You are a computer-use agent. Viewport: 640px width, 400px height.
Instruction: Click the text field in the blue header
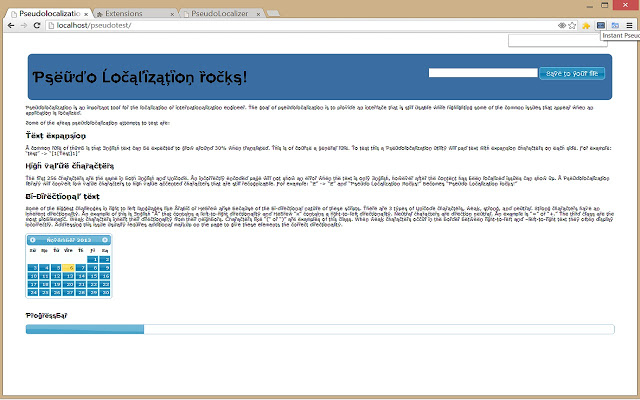point(483,73)
